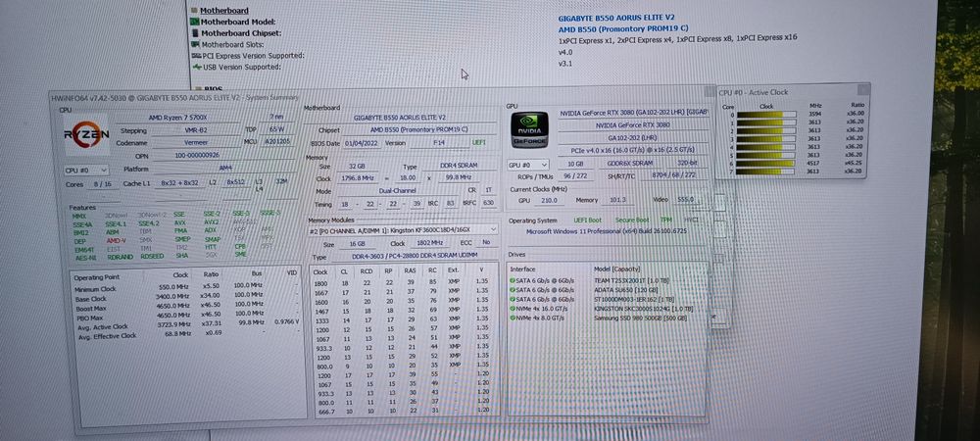
Task: Open the GPU #0 selector dropdown
Action: click(x=528, y=165)
